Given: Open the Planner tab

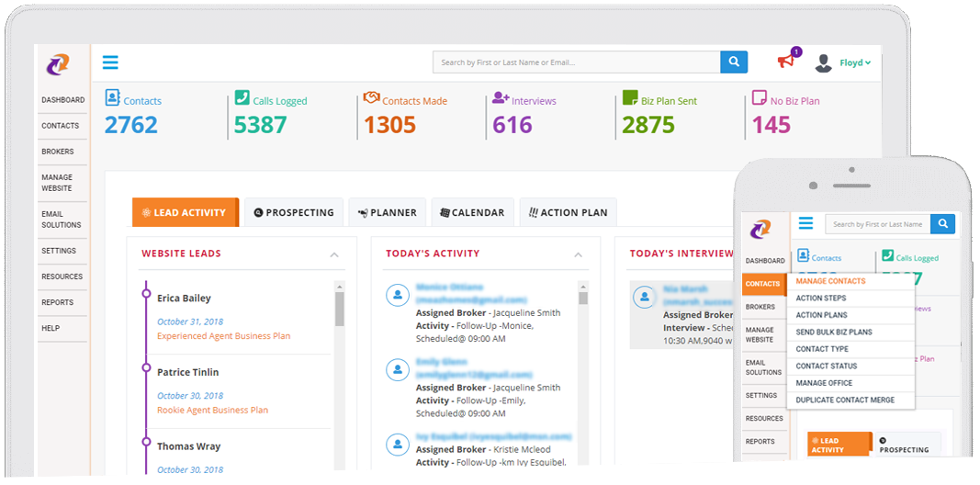Looking at the screenshot, I should coord(388,212).
